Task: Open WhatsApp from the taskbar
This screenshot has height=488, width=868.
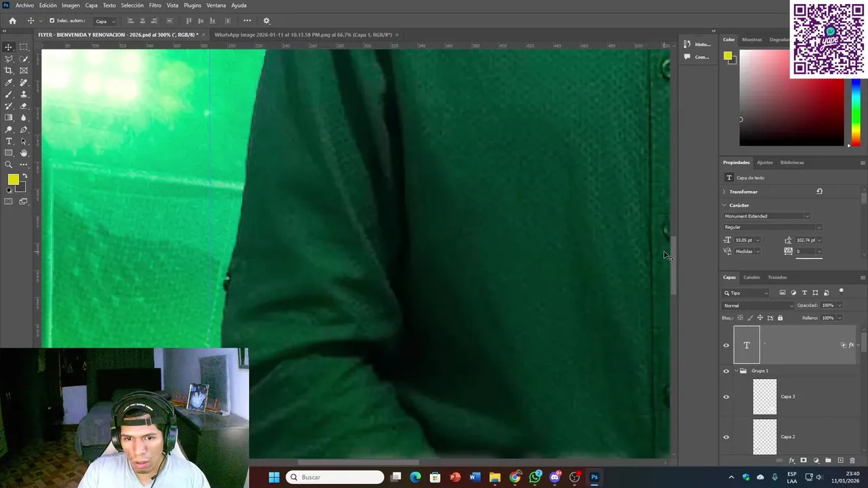Action: (x=535, y=477)
